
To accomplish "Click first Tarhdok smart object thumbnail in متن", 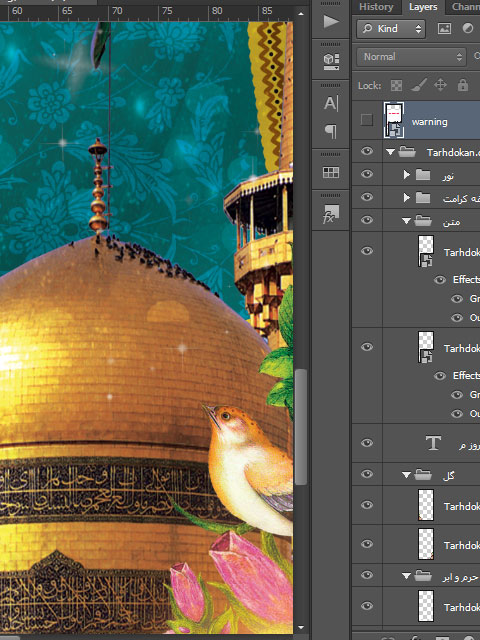I will pos(426,251).
